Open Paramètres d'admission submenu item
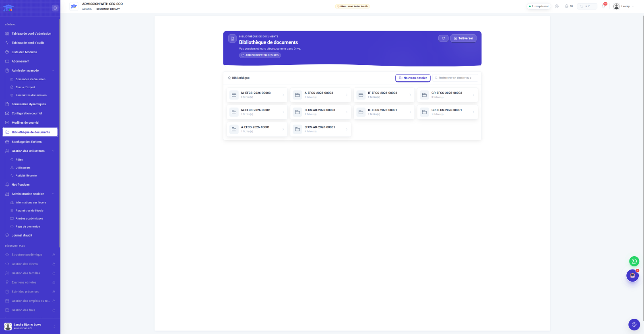This screenshot has height=334, width=644. click(31, 95)
